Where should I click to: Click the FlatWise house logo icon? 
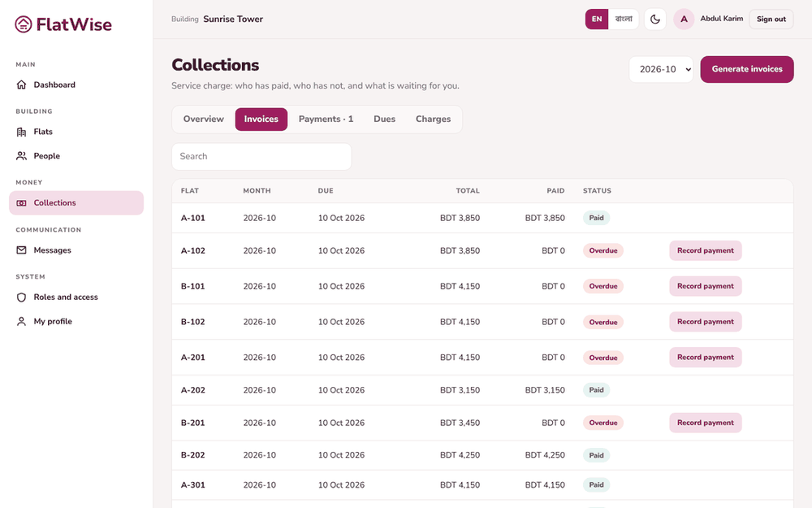[x=24, y=24]
